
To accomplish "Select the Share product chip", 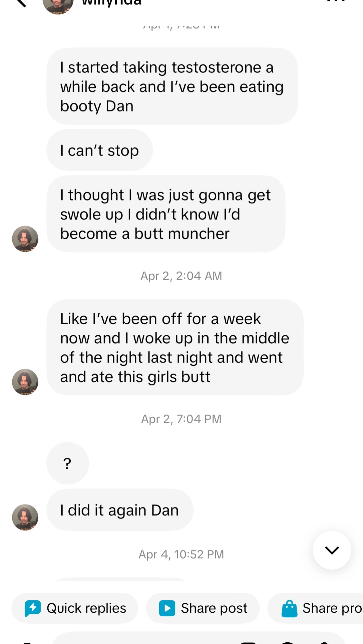I will (316, 608).
